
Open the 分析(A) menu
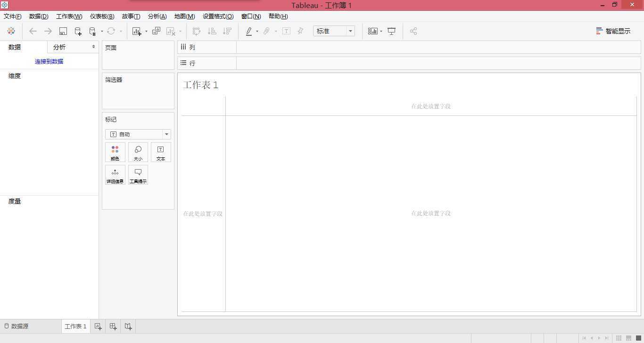pyautogui.click(x=157, y=16)
